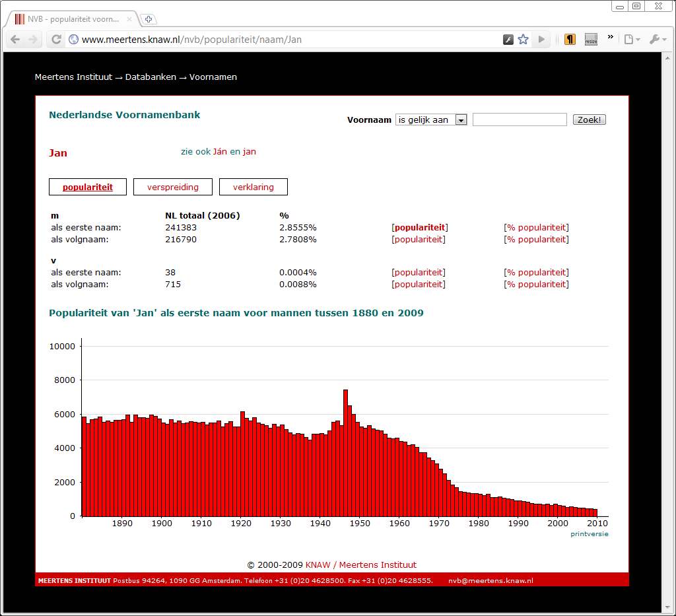Open the dropdown arrow beside the page icon

pos(637,40)
